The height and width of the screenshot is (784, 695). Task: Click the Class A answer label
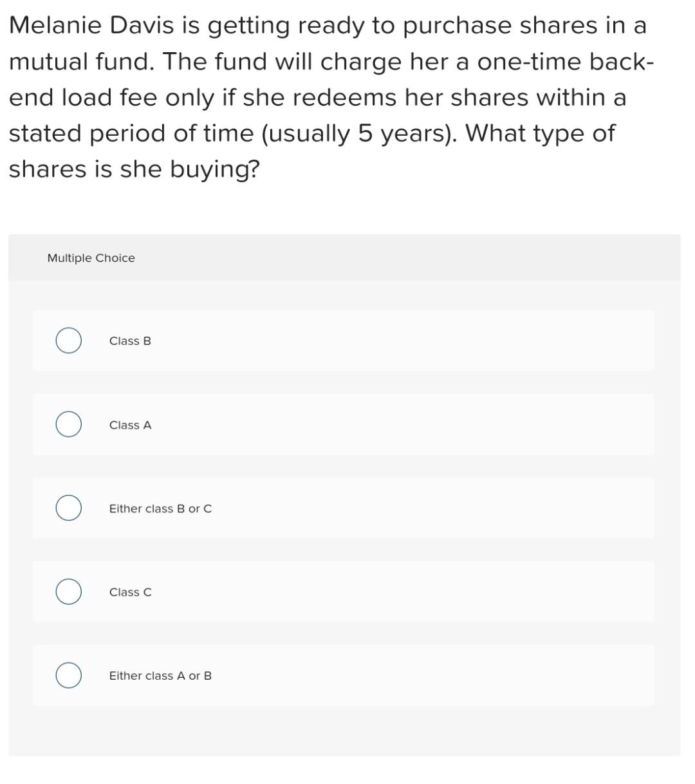coord(129,425)
